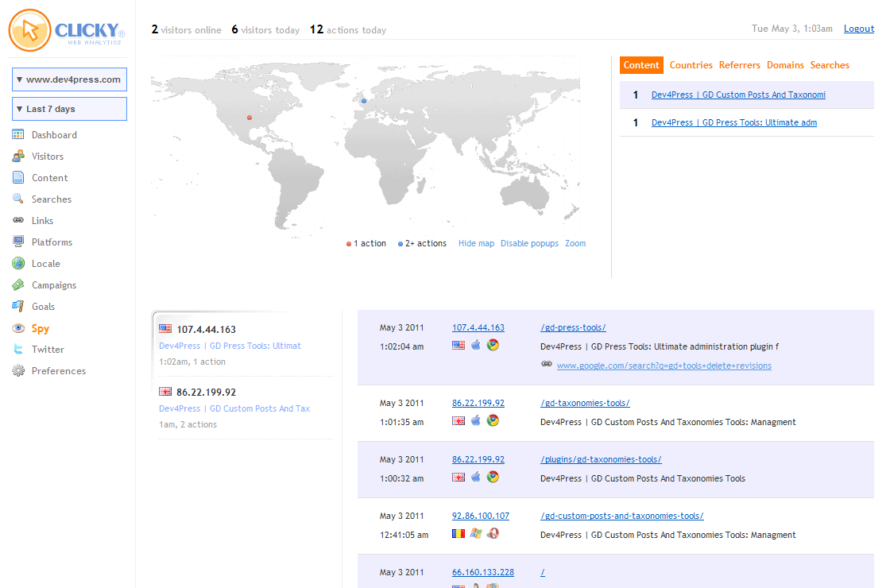Click Hide map link

476,243
